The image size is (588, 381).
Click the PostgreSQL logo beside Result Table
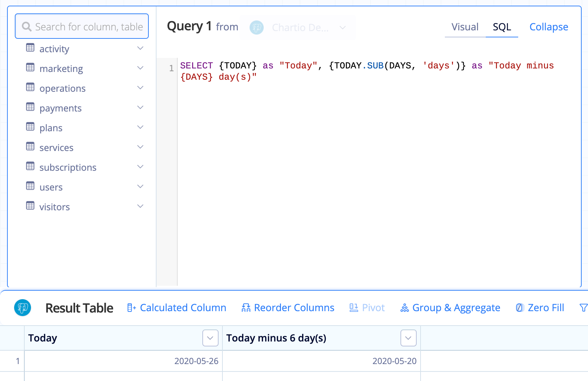tap(22, 308)
